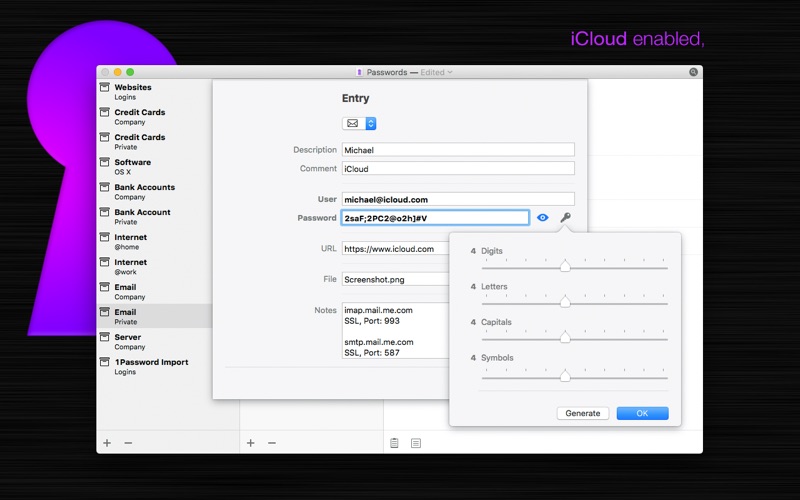800x500 pixels.
Task: Click the archive icon beside Software OS X
Action: coord(104,162)
